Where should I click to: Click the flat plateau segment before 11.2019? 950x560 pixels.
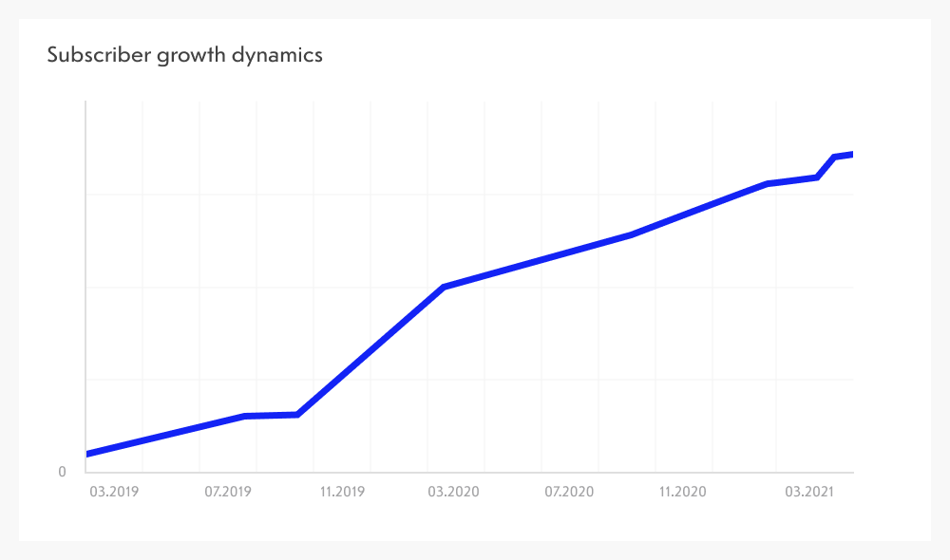(272, 416)
